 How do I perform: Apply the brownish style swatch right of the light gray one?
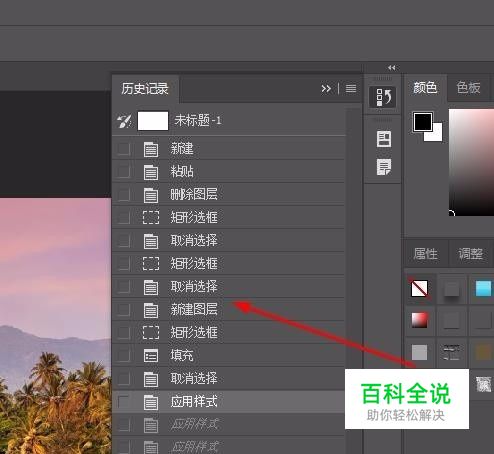483,352
